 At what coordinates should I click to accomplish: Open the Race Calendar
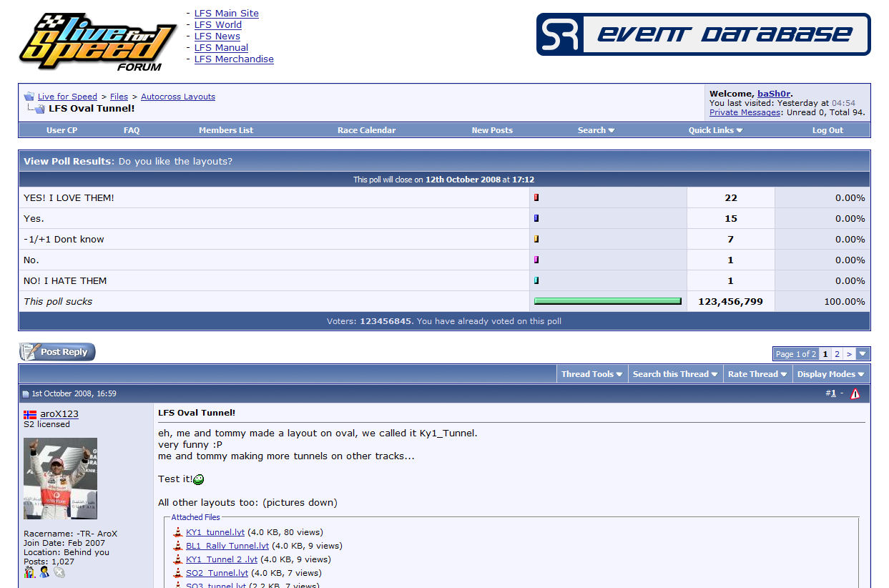tap(367, 130)
